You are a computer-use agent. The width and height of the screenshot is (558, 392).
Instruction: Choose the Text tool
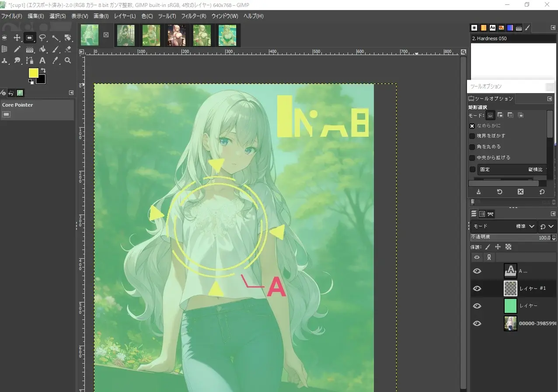pos(42,61)
